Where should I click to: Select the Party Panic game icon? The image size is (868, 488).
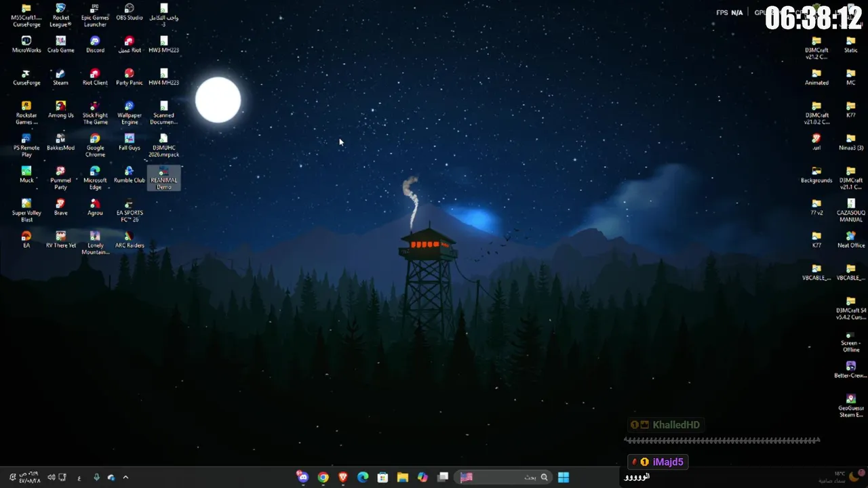[x=130, y=77]
